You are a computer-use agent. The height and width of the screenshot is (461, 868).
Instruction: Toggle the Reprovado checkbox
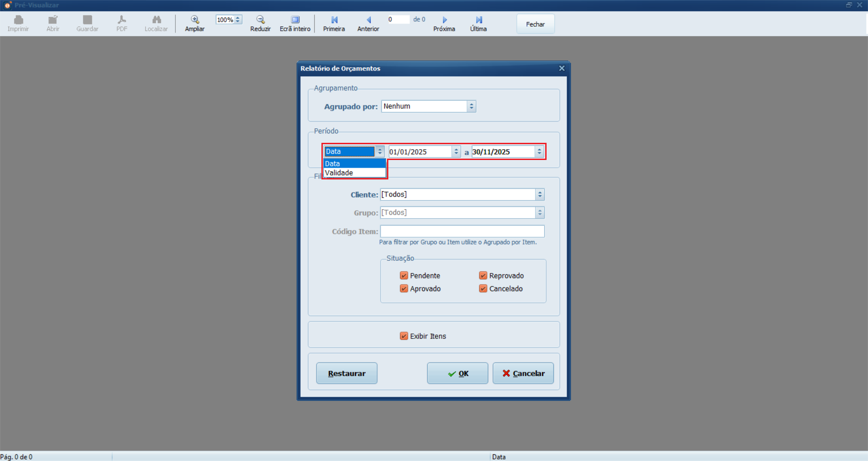coord(483,276)
